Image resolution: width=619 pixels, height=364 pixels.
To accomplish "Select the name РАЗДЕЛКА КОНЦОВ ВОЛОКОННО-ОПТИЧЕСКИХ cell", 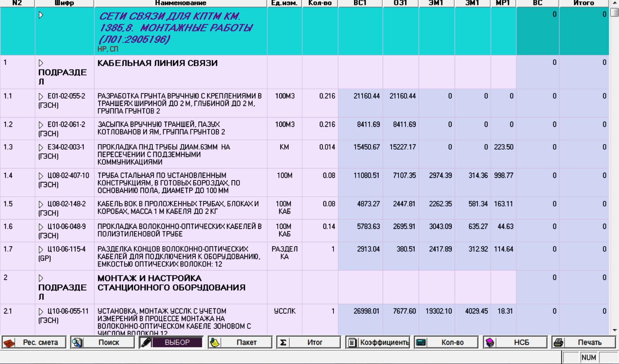I will point(181,256).
